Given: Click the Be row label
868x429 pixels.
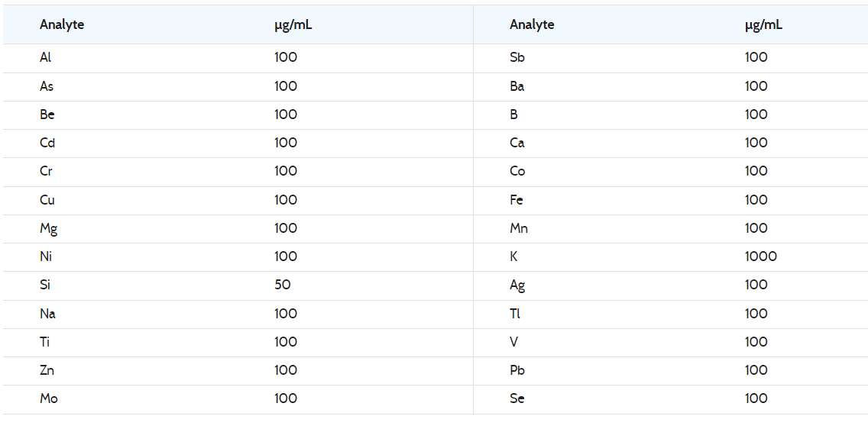Looking at the screenshot, I should (47, 115).
